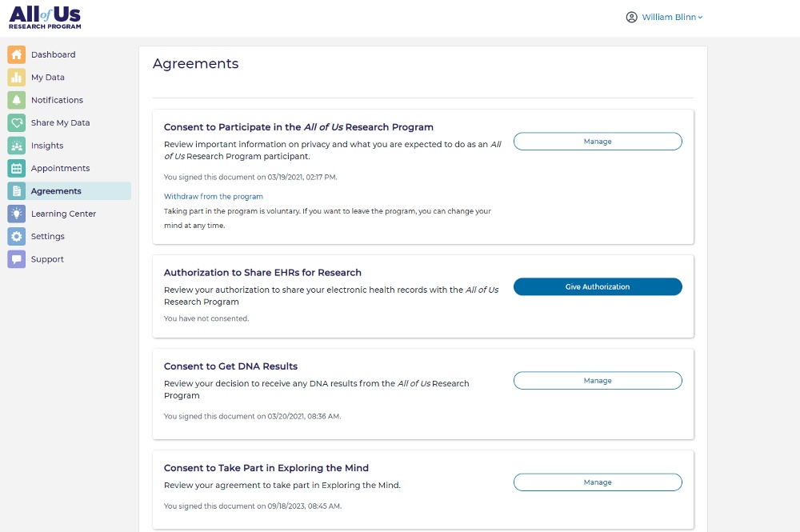Click the Share My Data heart icon

[x=16, y=122]
